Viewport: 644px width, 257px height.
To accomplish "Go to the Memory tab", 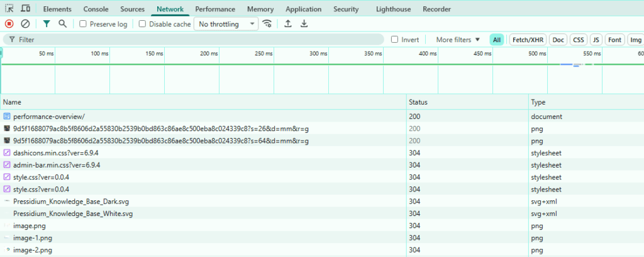I will (x=260, y=9).
